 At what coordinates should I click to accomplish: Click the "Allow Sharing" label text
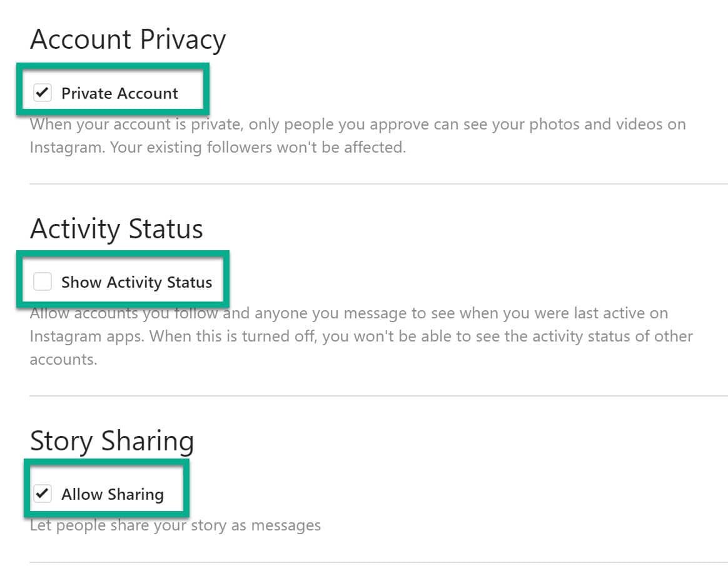(x=113, y=494)
